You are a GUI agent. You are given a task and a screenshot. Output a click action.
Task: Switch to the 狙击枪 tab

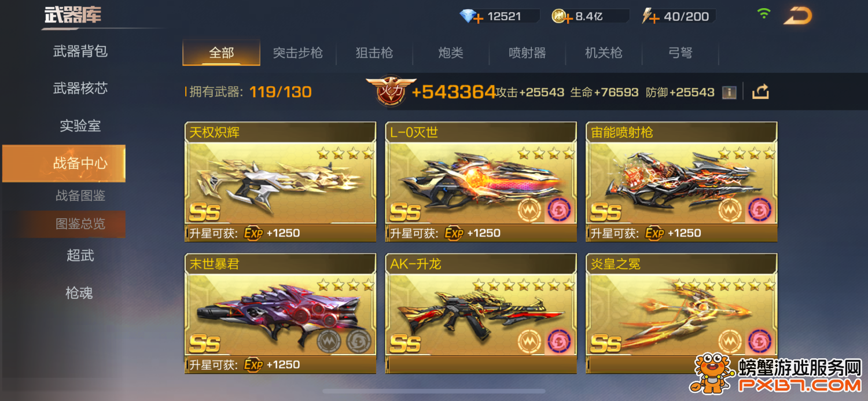pyautogui.click(x=374, y=53)
